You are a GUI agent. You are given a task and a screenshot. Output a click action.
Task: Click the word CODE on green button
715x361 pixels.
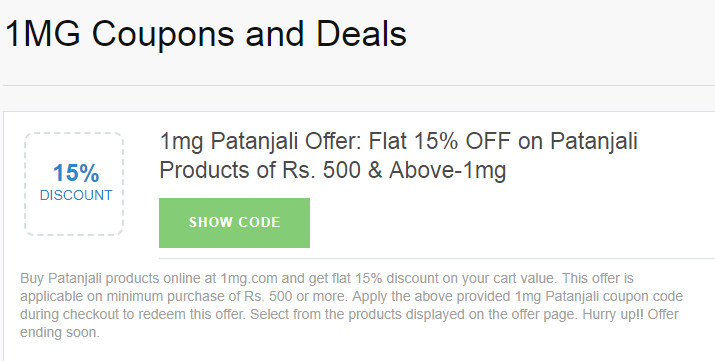click(259, 222)
